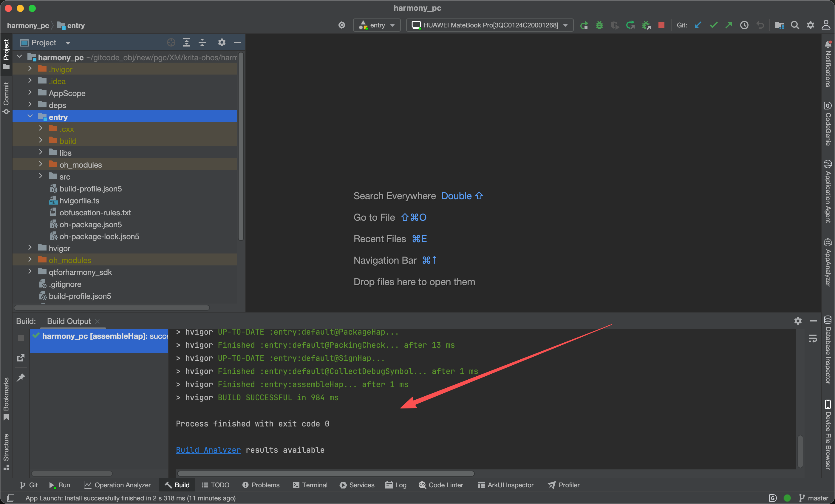Viewport: 835px width, 504px height.
Task: Click Git Update Project blue arrow
Action: coord(698,25)
